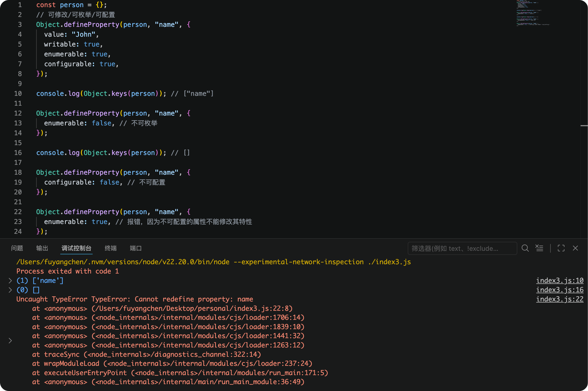Open source link index3.js:10
Image resolution: width=588 pixels, height=391 pixels.
(x=560, y=281)
